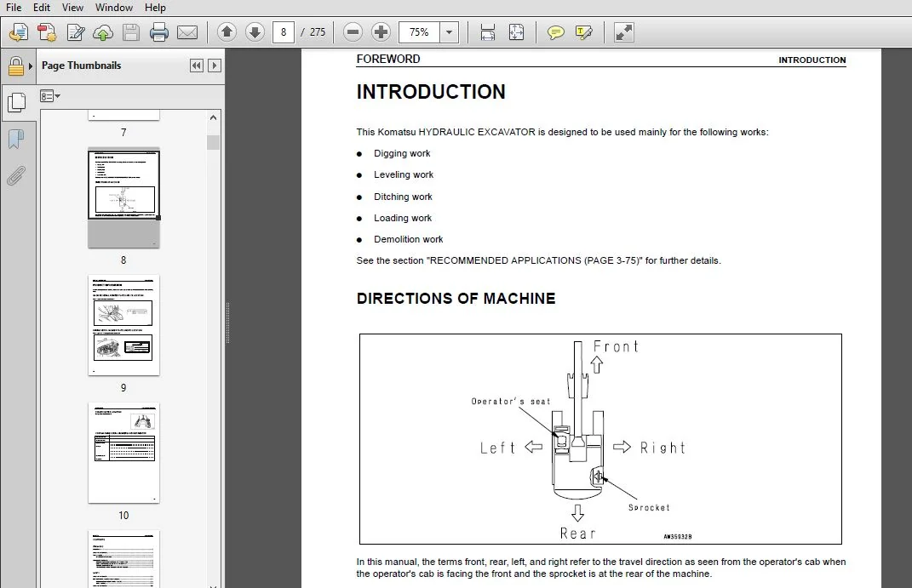The height and width of the screenshot is (588, 912).
Task: Click the 'Front' label in the diagram
Action: click(x=616, y=347)
